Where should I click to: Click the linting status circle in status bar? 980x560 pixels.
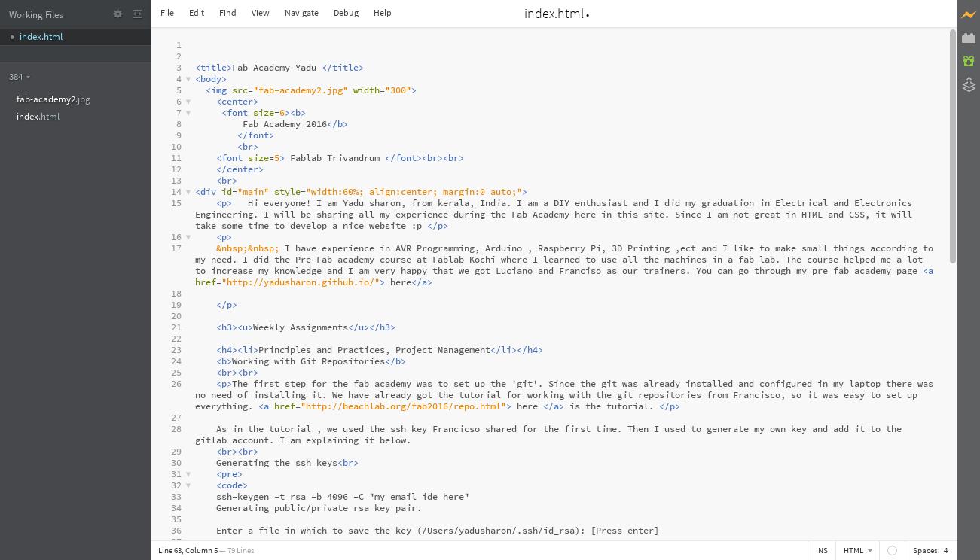[x=892, y=550]
